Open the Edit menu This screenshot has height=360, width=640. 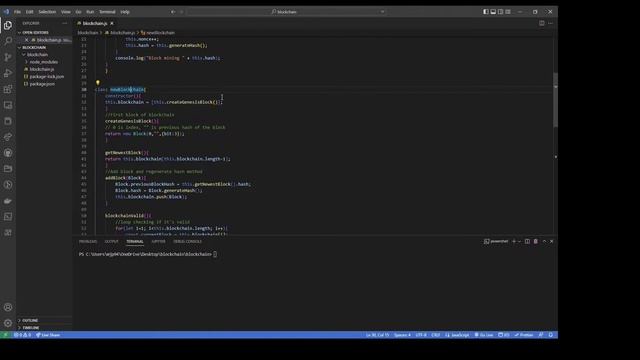[29, 12]
